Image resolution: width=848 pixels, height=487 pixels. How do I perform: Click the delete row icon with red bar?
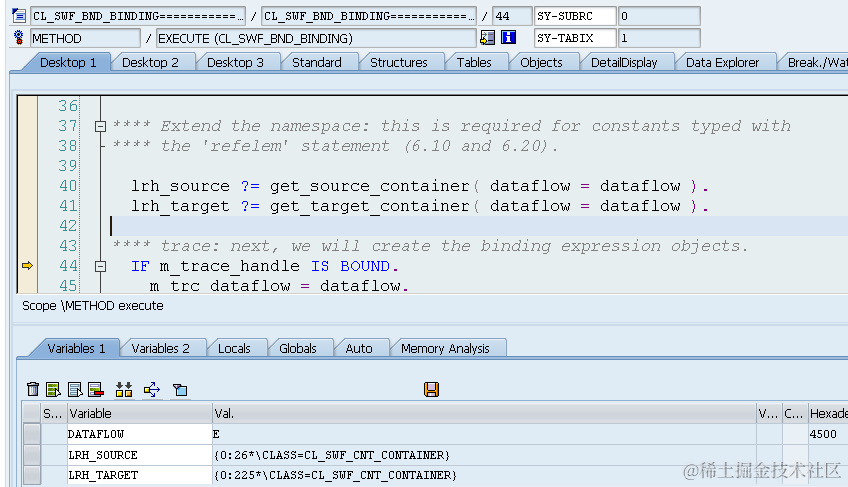point(96,389)
